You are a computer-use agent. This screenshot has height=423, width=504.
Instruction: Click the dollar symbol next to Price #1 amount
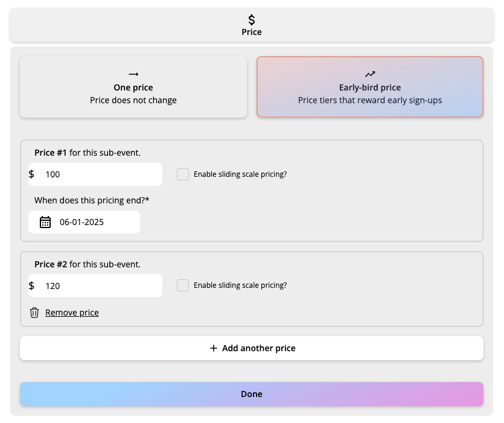tap(32, 174)
